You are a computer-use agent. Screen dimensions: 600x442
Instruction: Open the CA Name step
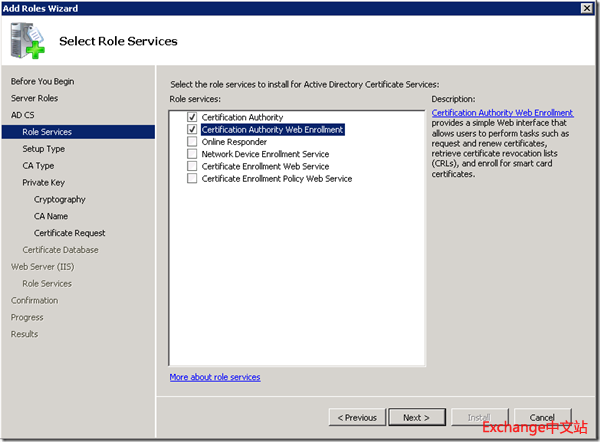click(51, 216)
